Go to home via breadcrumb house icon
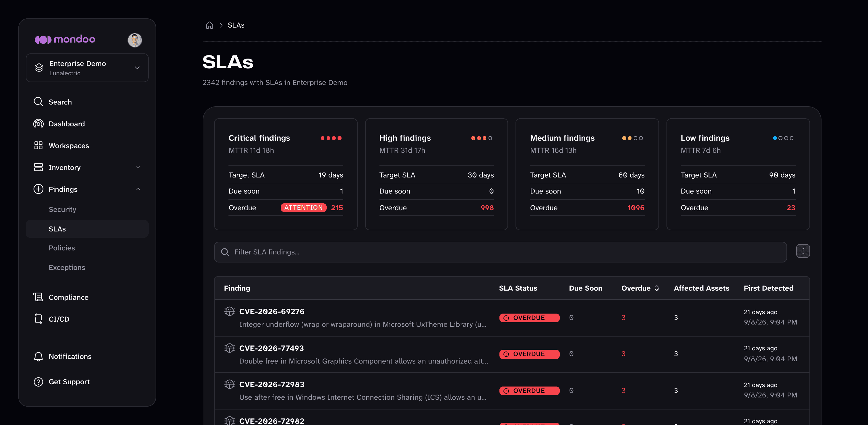The image size is (868, 425). click(210, 25)
